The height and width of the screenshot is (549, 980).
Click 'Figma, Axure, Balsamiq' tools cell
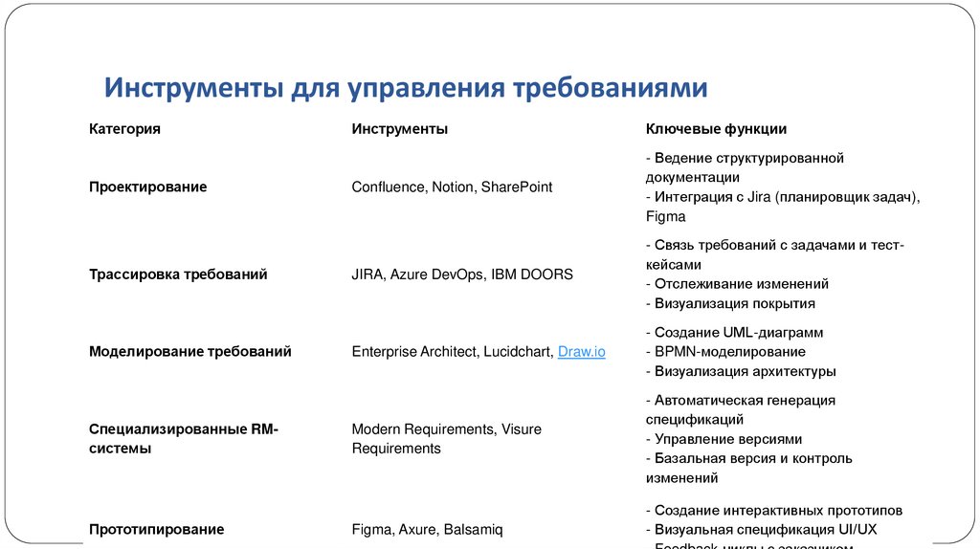[427, 529]
